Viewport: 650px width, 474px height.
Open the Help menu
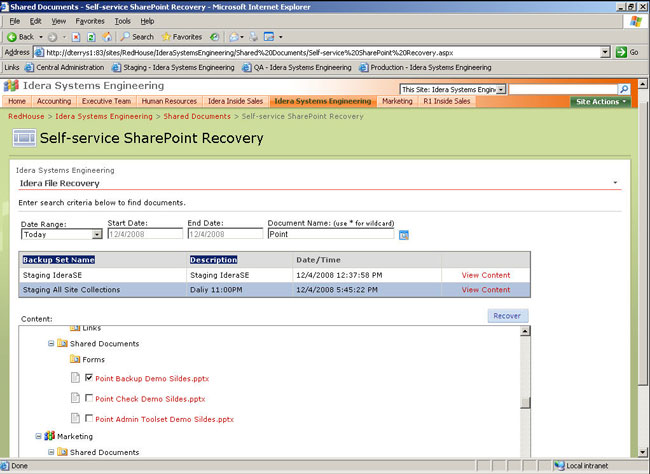pyautogui.click(x=147, y=21)
